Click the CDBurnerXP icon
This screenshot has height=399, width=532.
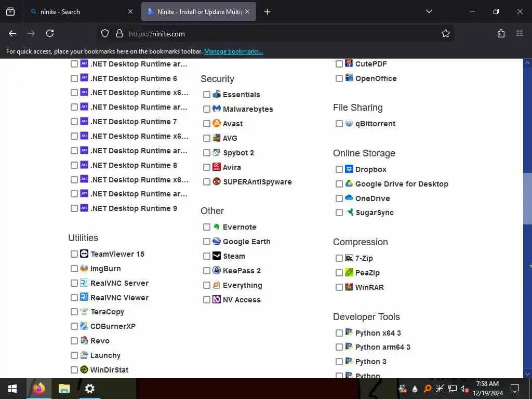coord(84,326)
